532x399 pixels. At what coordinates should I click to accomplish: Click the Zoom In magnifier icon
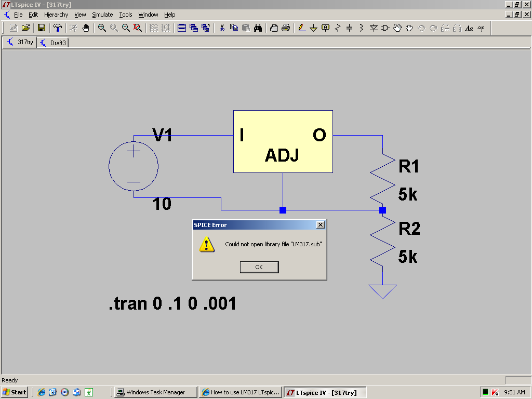pyautogui.click(x=102, y=28)
